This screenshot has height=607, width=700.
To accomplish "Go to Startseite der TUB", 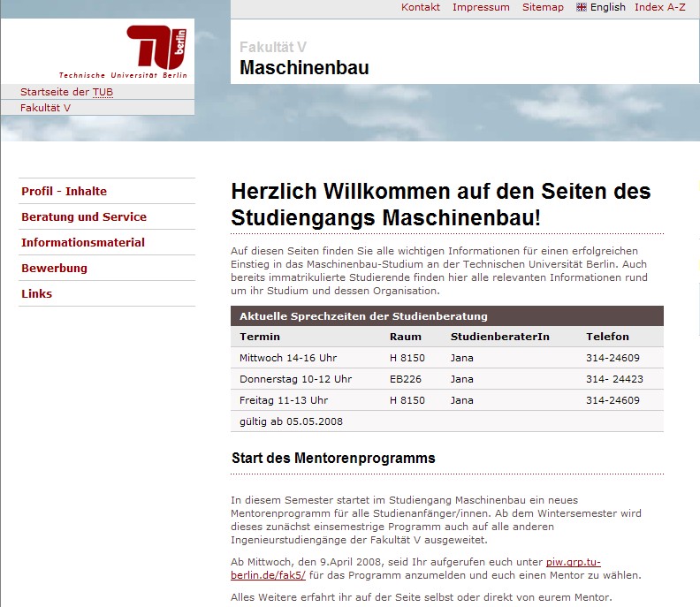I will [66, 92].
